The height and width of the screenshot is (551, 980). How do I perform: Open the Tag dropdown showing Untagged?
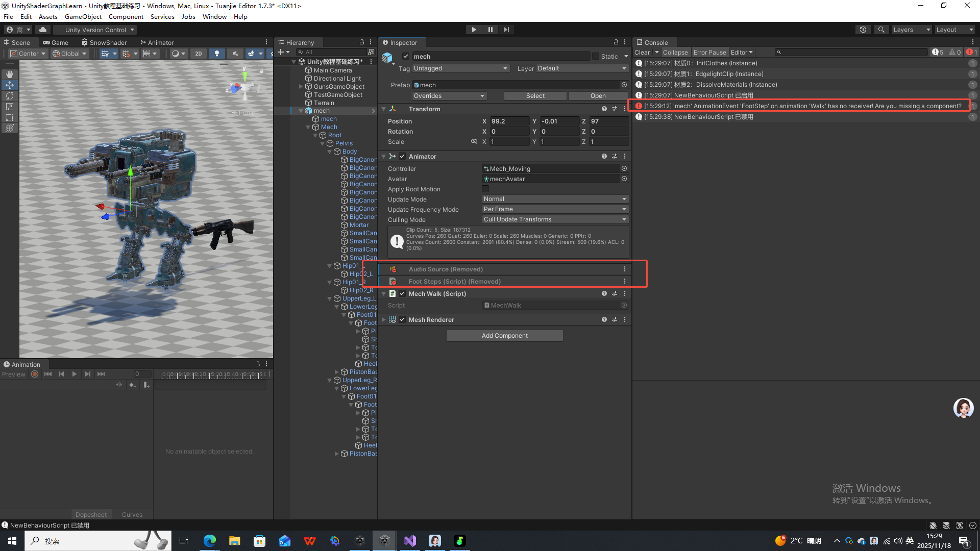click(x=460, y=68)
